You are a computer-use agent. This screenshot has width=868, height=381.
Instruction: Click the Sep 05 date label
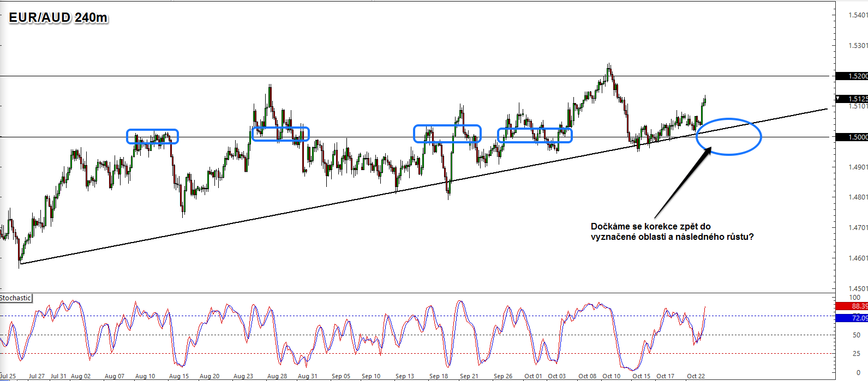pyautogui.click(x=341, y=376)
